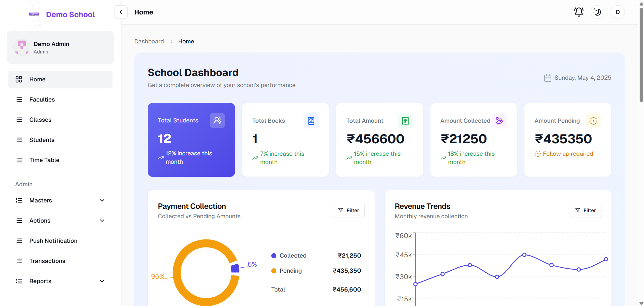Select the Total Students card

[191, 140]
